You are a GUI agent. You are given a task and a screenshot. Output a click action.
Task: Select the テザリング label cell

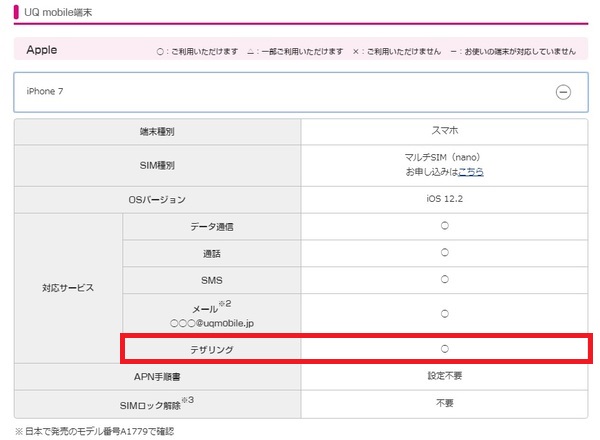click(x=212, y=349)
